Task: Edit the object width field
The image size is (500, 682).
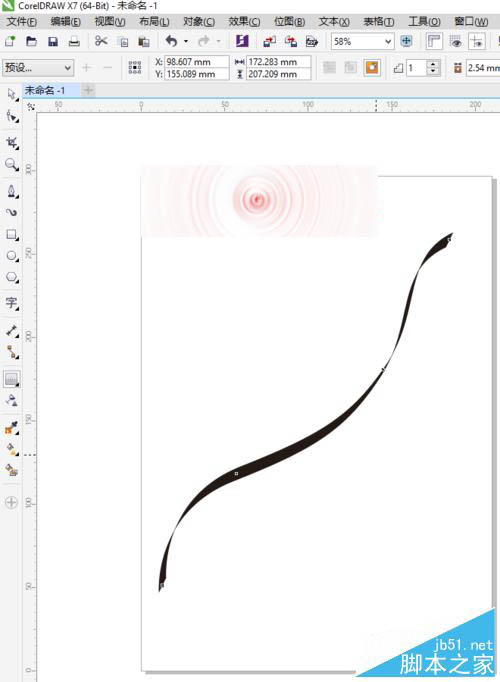Action: (279, 62)
